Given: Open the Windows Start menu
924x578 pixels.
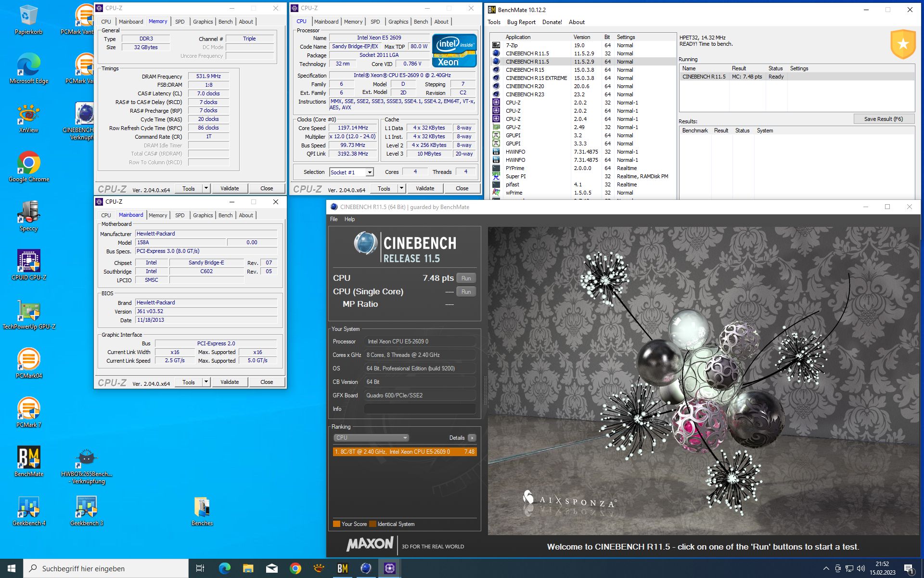Looking at the screenshot, I should pyautogui.click(x=12, y=568).
